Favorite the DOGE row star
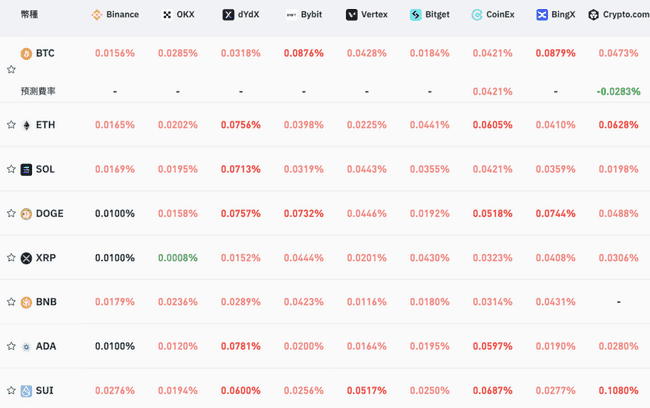Image resolution: width=650 pixels, height=408 pixels. click(11, 213)
